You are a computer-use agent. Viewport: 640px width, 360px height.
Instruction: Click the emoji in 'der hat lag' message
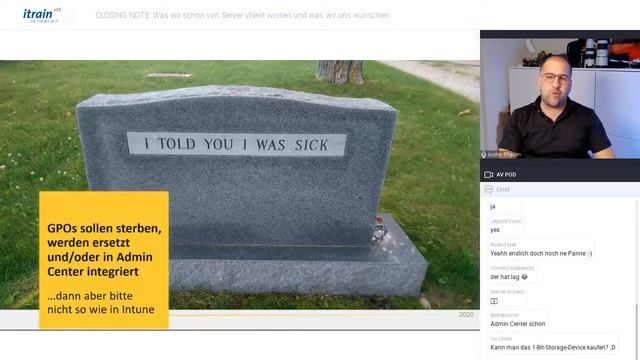coord(524,277)
